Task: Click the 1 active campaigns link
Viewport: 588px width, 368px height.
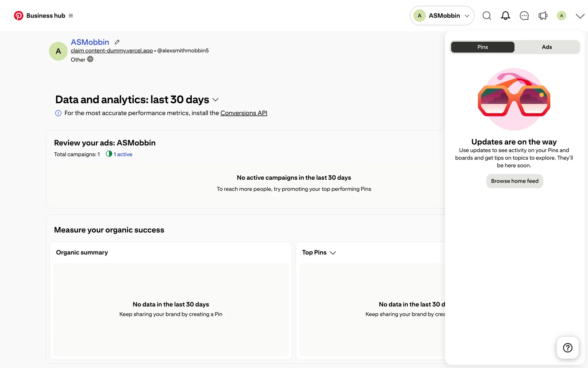Action: click(x=123, y=154)
